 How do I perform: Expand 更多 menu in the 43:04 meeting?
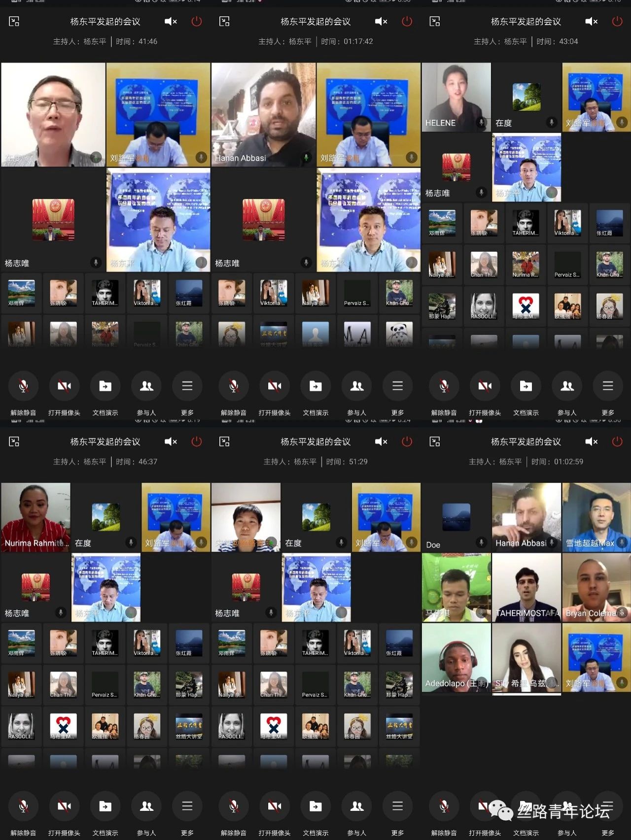point(608,386)
